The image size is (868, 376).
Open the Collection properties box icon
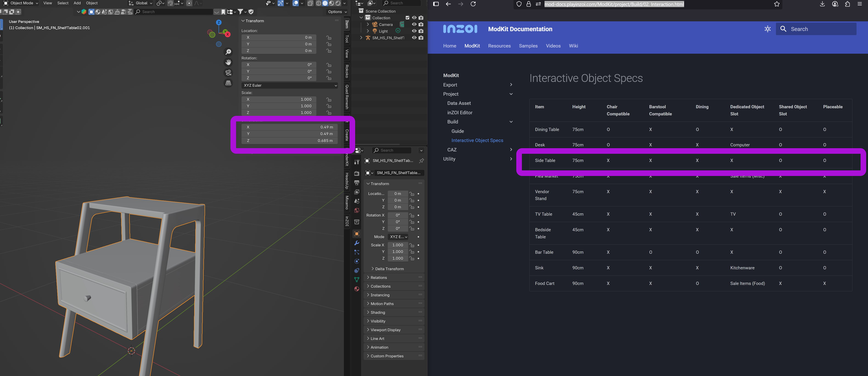357,222
